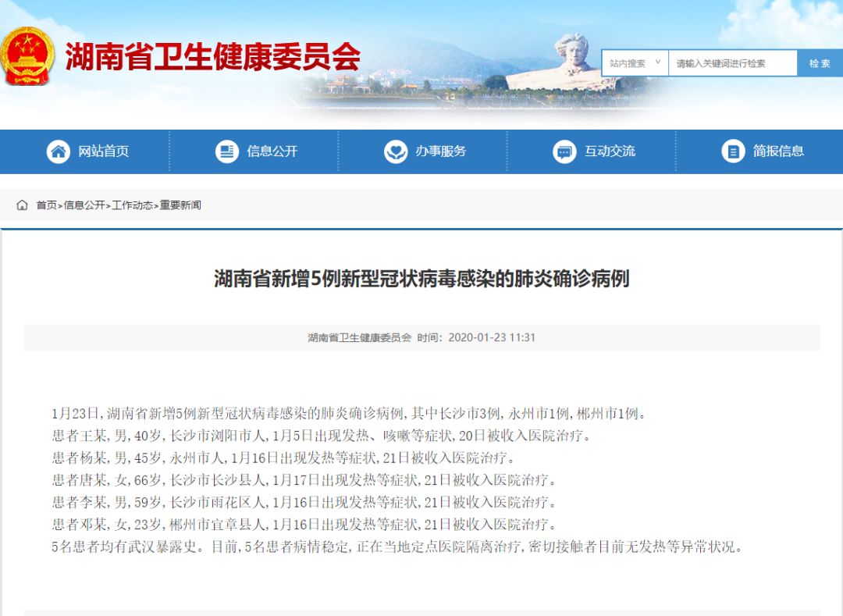Go to 首页 in the breadcrumb
This screenshot has height=616, width=843.
[46, 205]
